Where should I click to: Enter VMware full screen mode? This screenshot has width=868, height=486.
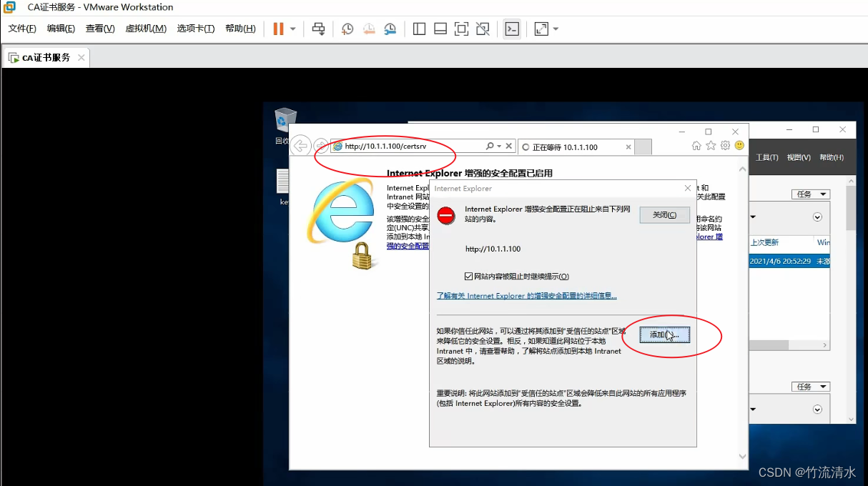462,29
